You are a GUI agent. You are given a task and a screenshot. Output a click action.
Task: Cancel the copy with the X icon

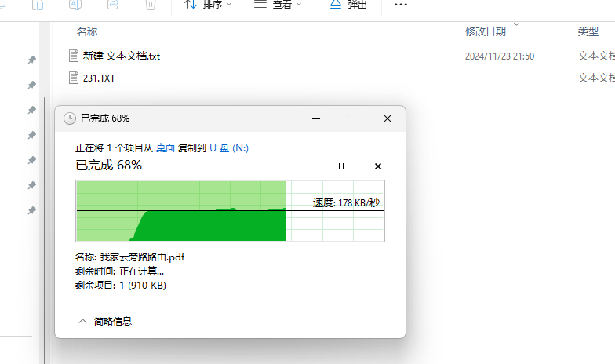coord(378,166)
